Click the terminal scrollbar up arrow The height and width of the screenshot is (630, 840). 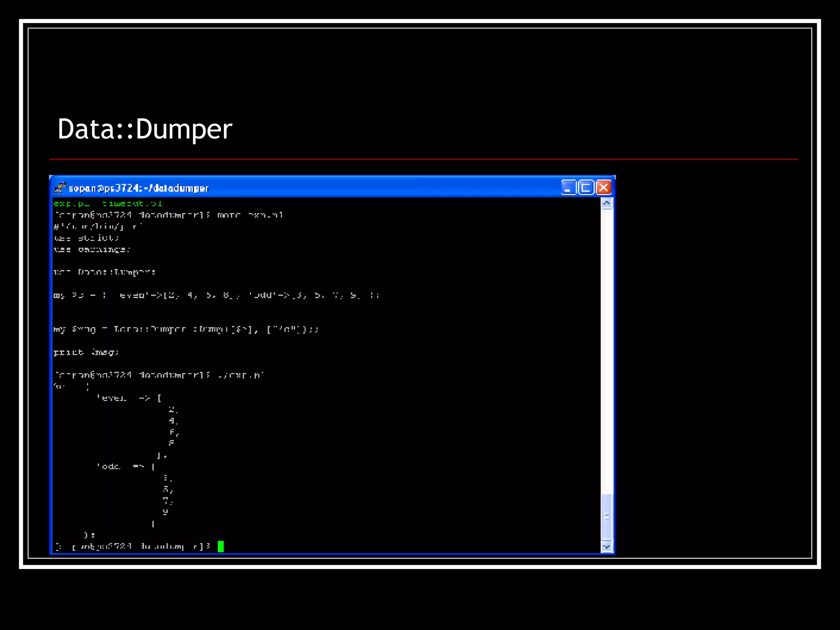[x=606, y=203]
